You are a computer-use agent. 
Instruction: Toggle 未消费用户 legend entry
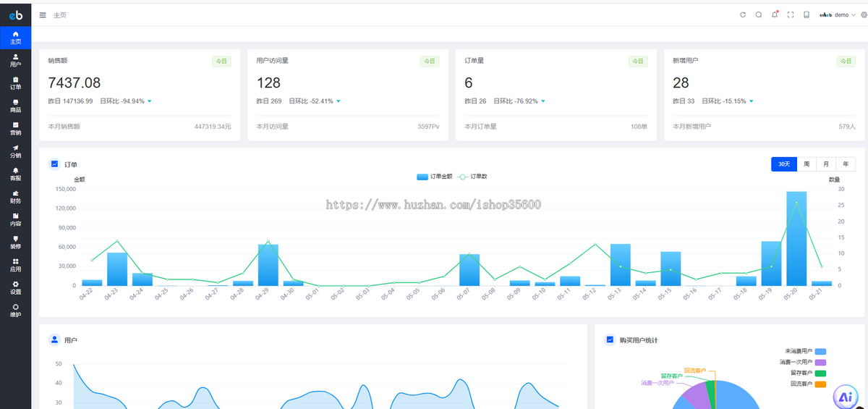pos(805,351)
